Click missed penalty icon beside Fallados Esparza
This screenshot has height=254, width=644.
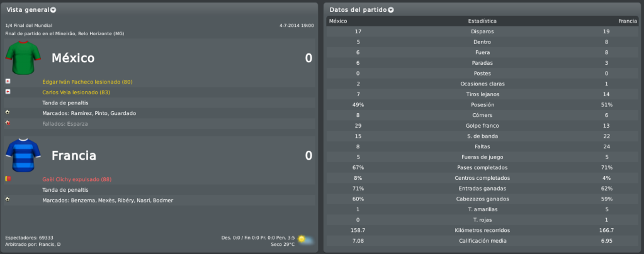pyautogui.click(x=8, y=123)
